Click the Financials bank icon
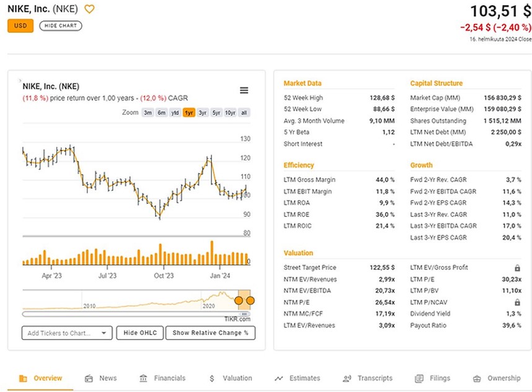Viewport: 532px width, 392px height. 143,378
